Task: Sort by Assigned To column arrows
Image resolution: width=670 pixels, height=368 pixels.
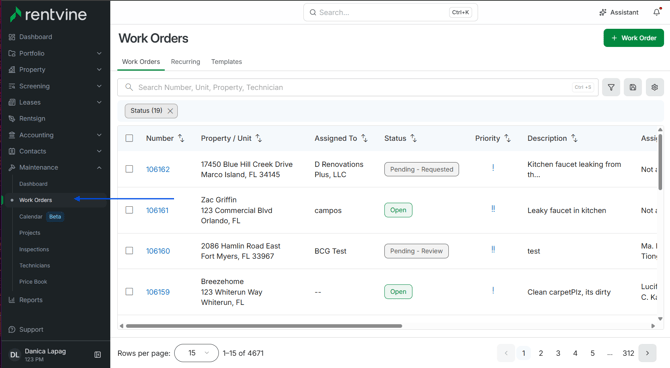Action: [364, 138]
